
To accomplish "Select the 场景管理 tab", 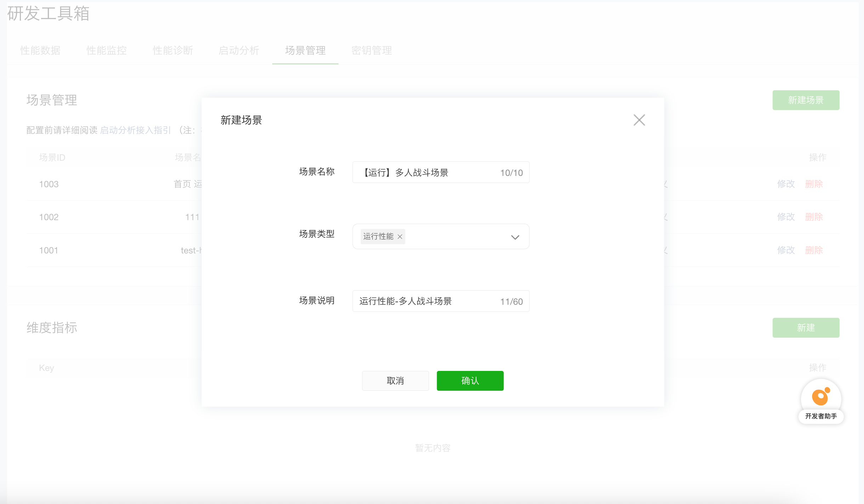I will click(305, 50).
